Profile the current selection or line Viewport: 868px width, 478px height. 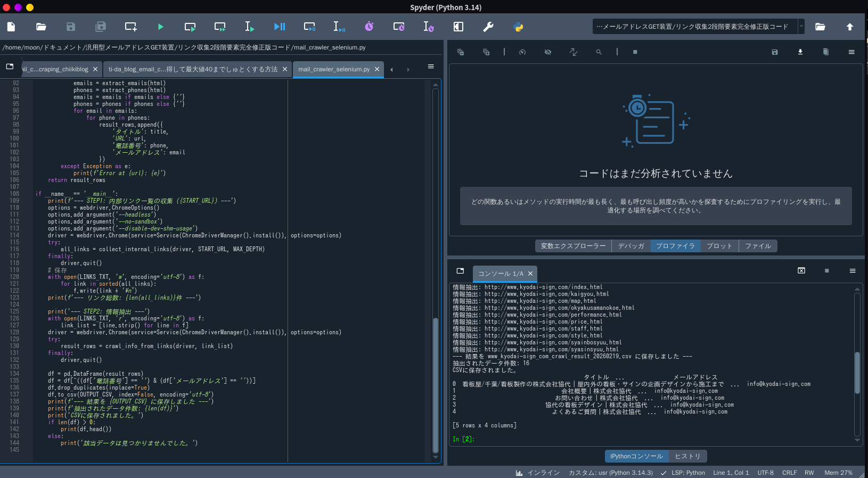coord(429,27)
